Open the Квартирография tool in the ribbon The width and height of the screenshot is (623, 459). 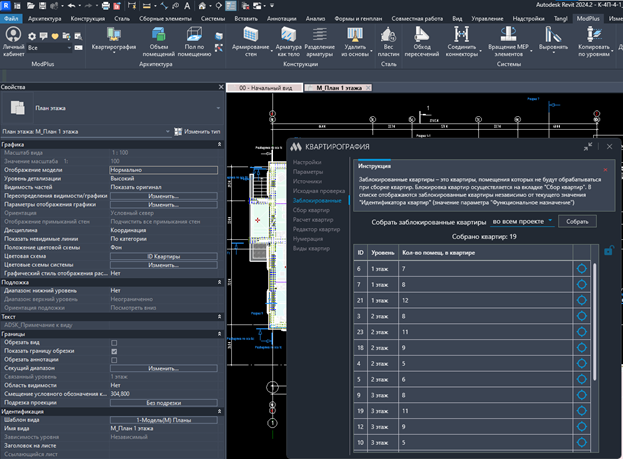114,39
